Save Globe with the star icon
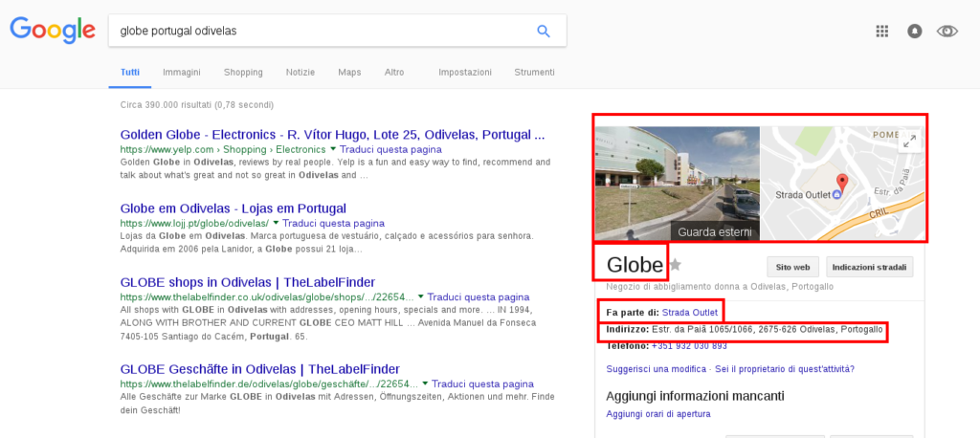980x438 pixels. click(x=675, y=266)
